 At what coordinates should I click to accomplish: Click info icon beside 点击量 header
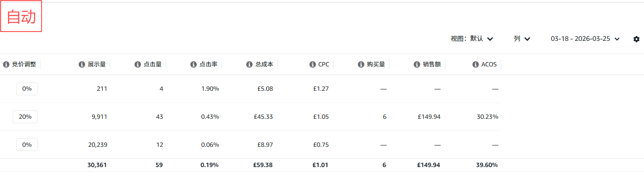pyautogui.click(x=137, y=64)
